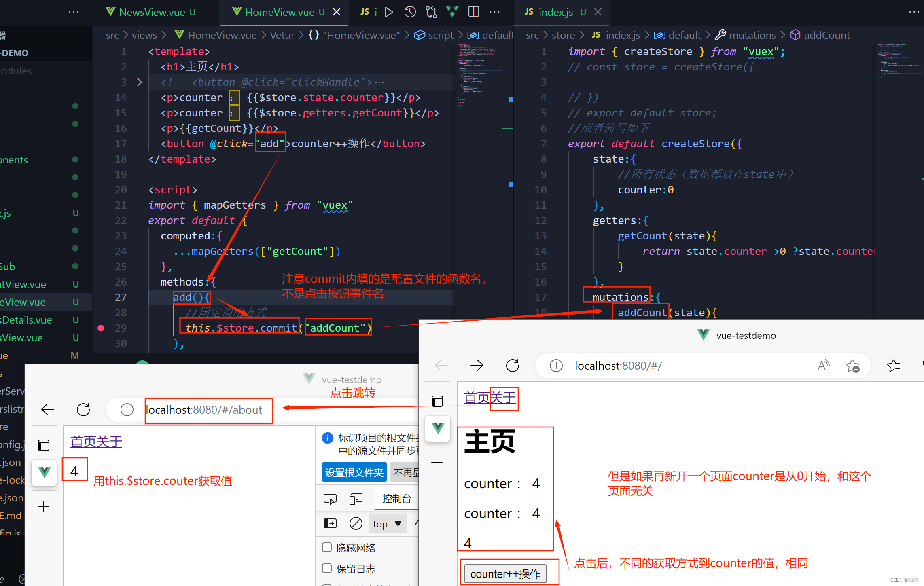Click the split editor icon
The height and width of the screenshot is (586, 924).
pos(473,12)
